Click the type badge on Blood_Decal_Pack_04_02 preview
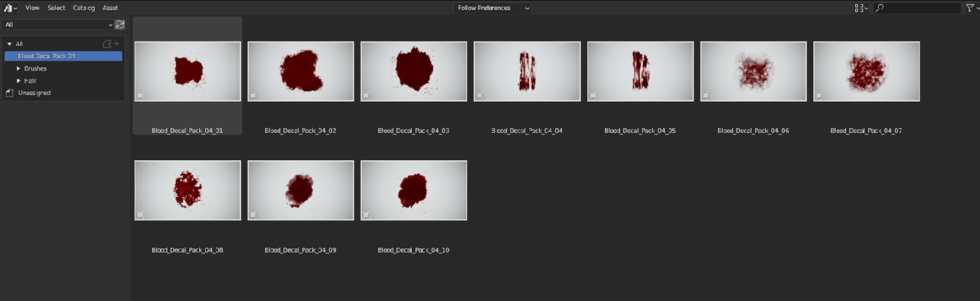Screen dimensions: 980x301 pos(253,96)
